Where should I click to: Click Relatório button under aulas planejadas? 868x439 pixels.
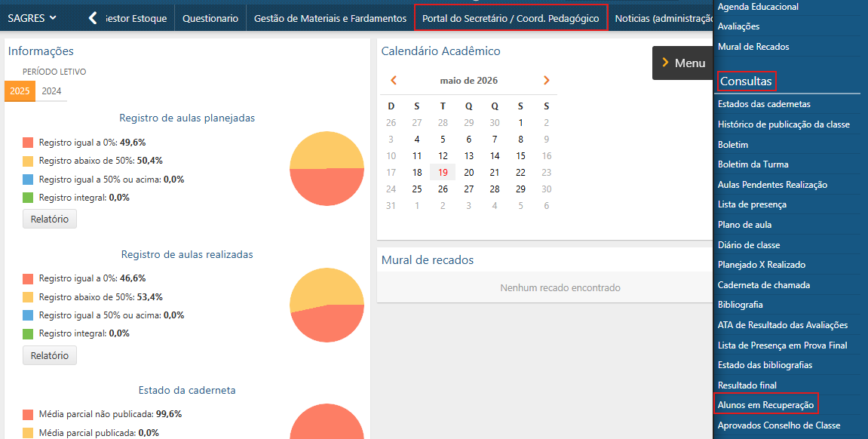(49, 219)
